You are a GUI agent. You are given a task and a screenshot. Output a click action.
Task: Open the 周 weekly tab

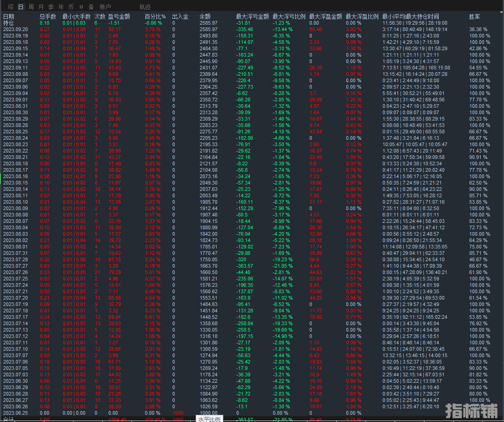point(31,7)
